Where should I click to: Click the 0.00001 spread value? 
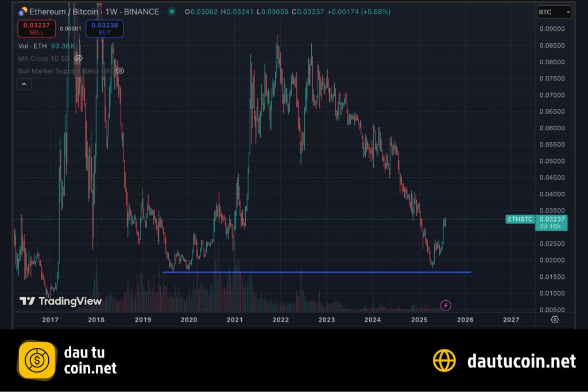71,29
